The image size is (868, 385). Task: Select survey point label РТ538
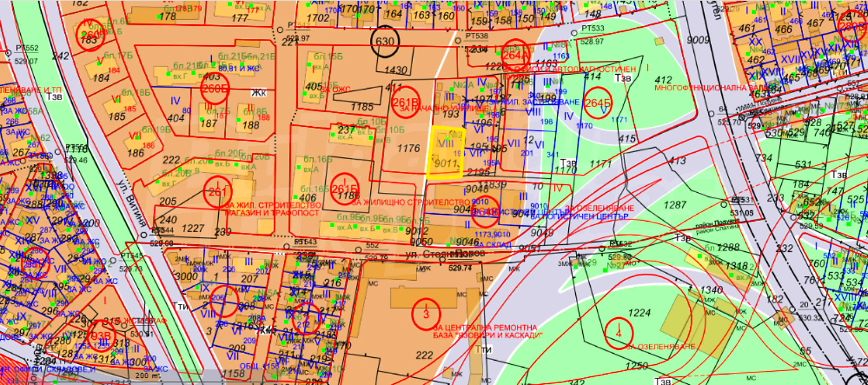[477, 35]
